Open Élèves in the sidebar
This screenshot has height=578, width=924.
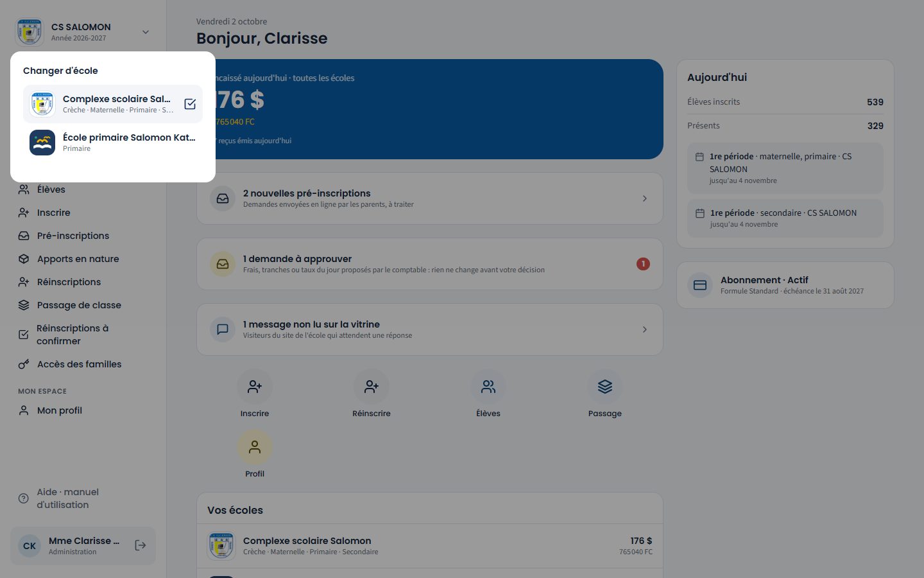(x=83, y=189)
